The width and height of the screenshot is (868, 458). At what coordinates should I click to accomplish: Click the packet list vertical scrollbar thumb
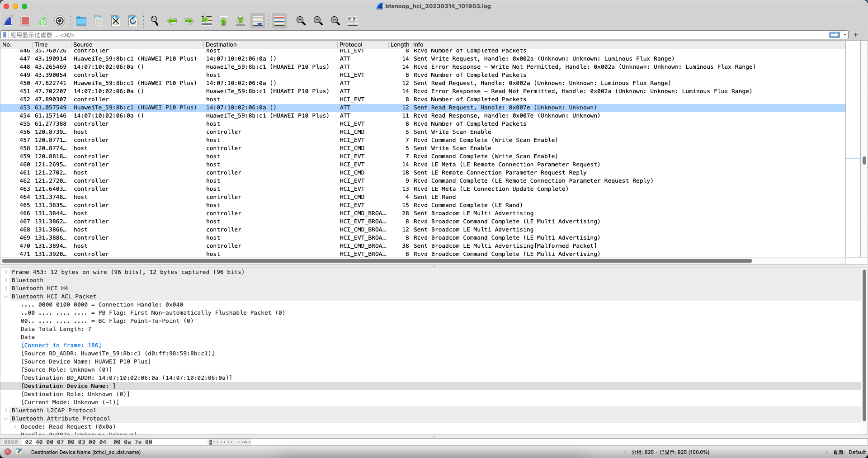[x=864, y=160]
